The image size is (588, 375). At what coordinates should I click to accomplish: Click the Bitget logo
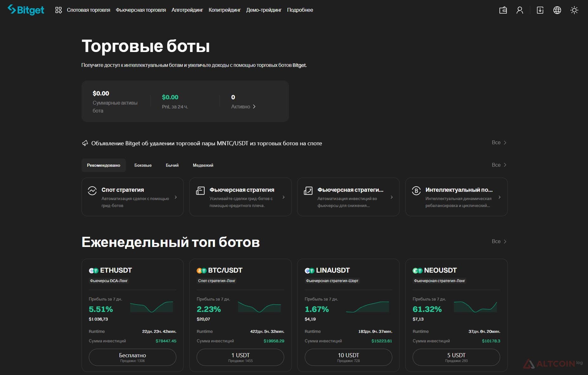tap(26, 10)
